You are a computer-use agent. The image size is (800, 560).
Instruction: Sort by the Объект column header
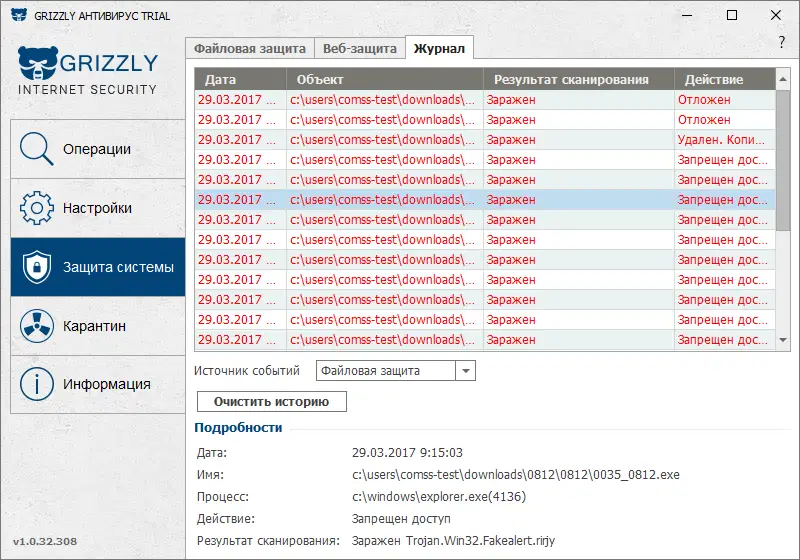click(385, 80)
